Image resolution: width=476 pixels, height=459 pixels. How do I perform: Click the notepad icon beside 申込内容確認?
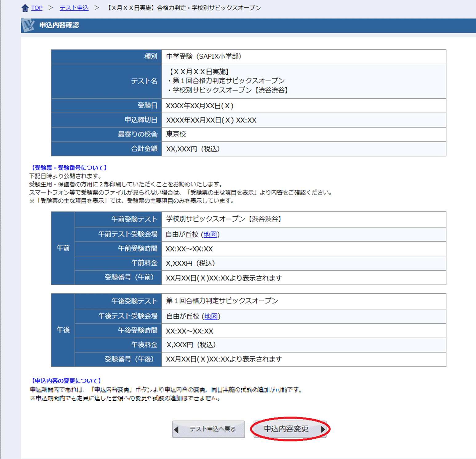[x=28, y=26]
